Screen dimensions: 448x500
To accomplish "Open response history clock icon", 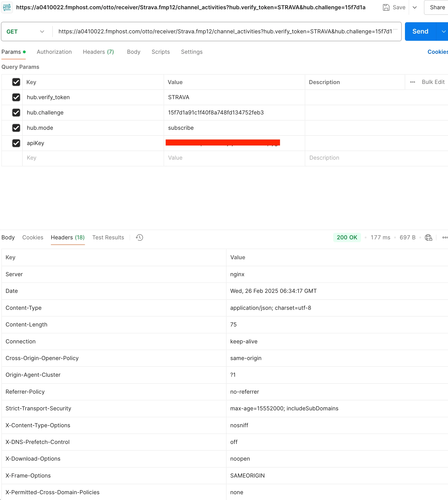I will (x=139, y=237).
